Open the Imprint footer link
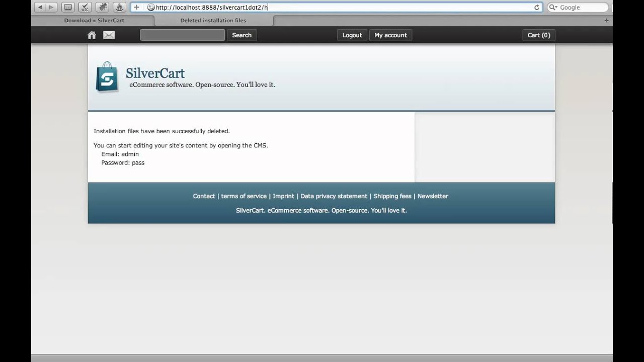 point(283,196)
